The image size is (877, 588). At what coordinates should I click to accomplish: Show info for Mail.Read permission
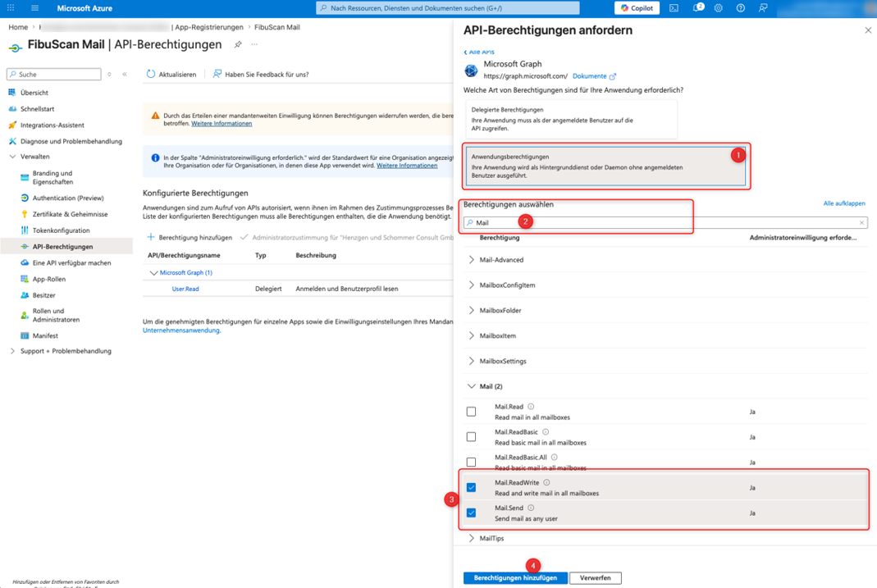[531, 406]
